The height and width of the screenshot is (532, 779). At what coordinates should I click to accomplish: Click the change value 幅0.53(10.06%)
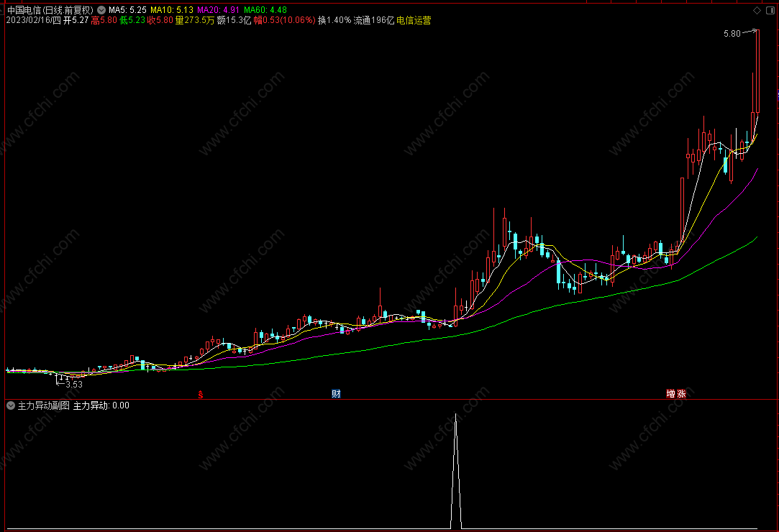click(x=285, y=20)
